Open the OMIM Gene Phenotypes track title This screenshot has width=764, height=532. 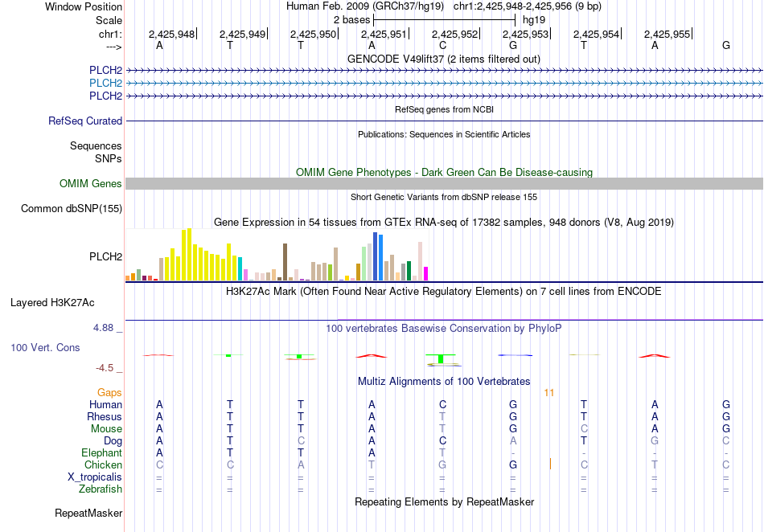click(444, 172)
